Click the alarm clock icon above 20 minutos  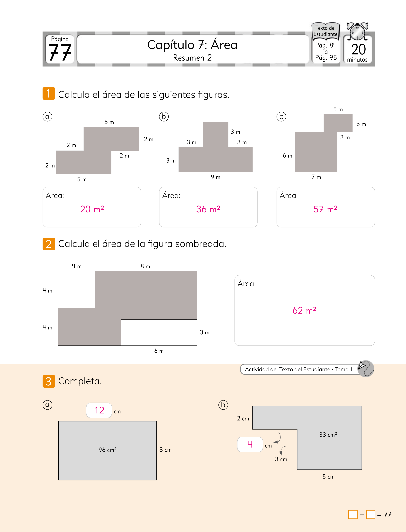pyautogui.click(x=357, y=31)
